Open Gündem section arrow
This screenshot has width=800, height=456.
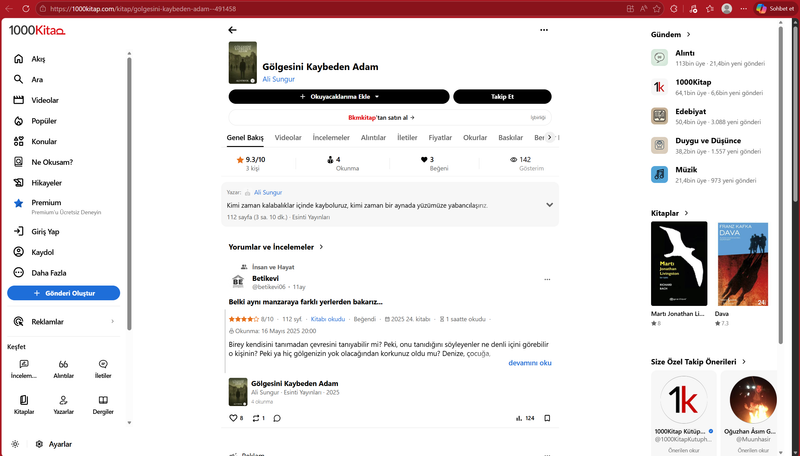[689, 35]
